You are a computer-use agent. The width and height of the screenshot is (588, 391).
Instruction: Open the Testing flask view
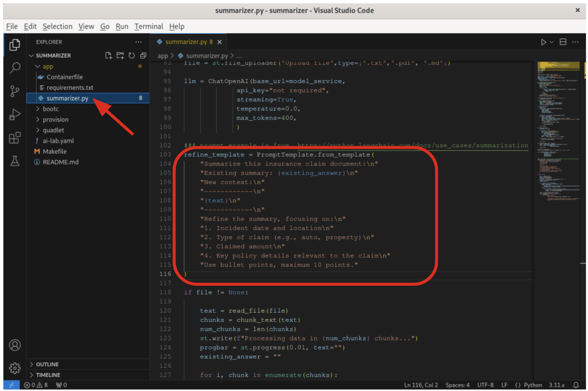pyautogui.click(x=15, y=161)
